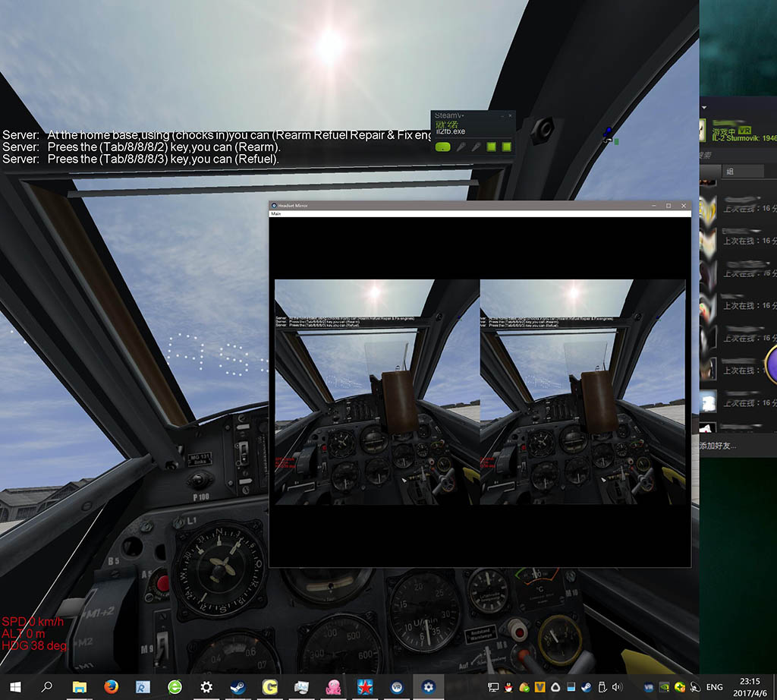Click the USB safely remove tray icon
777x700 pixels.
tap(602, 687)
